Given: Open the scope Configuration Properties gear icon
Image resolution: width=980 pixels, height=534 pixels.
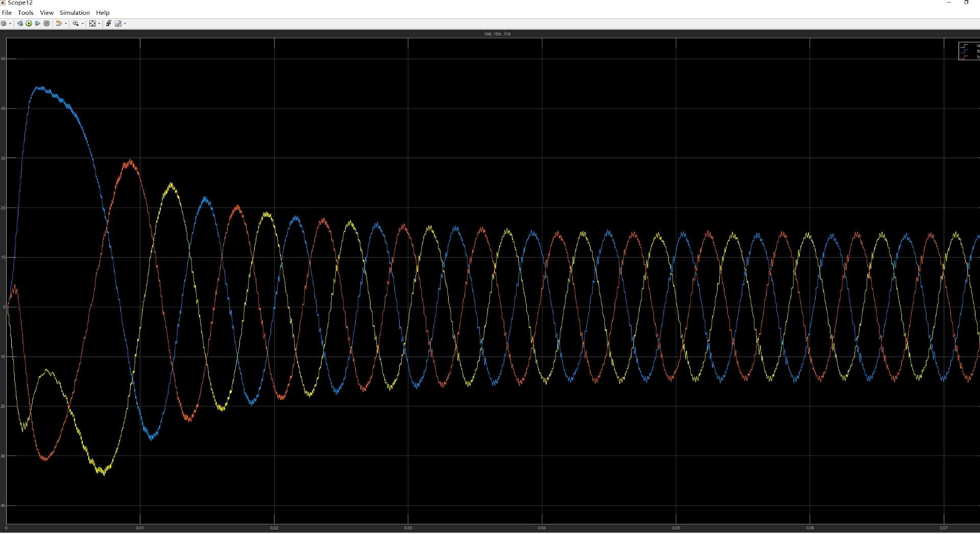Looking at the screenshot, I should click(x=4, y=23).
